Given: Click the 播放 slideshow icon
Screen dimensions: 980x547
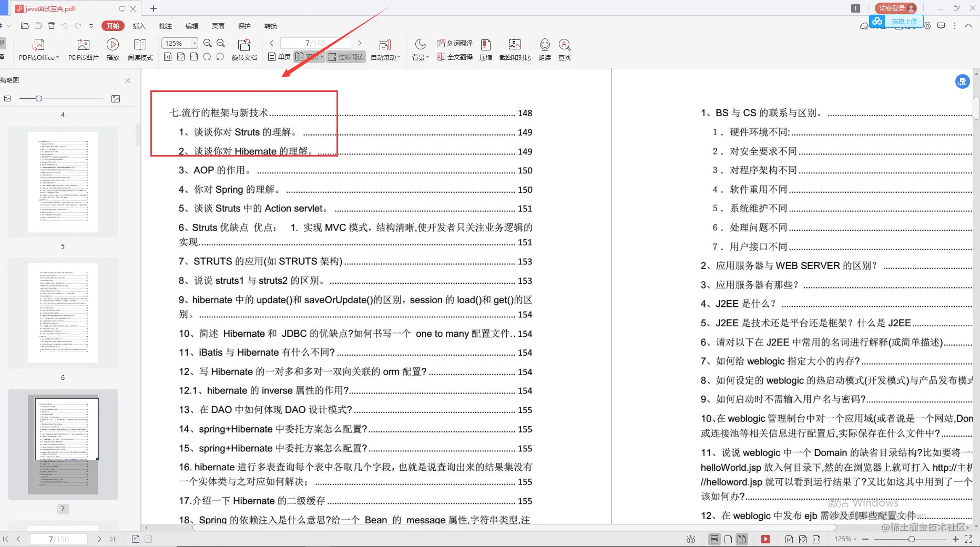Looking at the screenshot, I should coord(113,49).
